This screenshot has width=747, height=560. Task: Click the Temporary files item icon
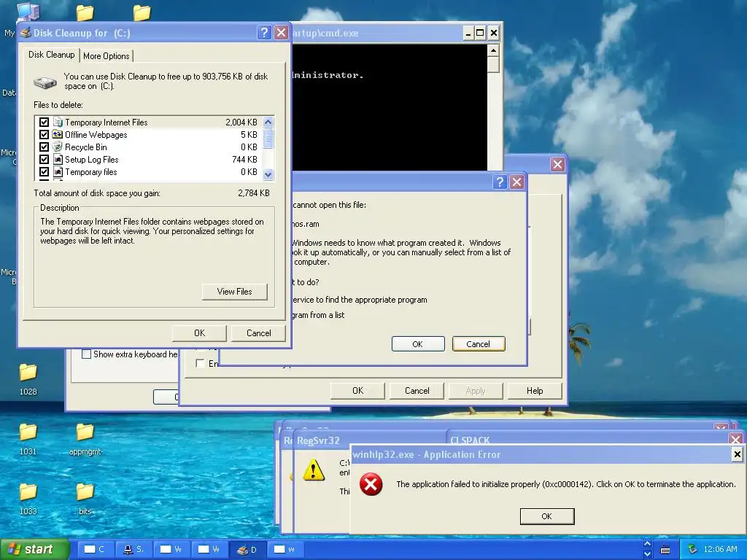[58, 172]
